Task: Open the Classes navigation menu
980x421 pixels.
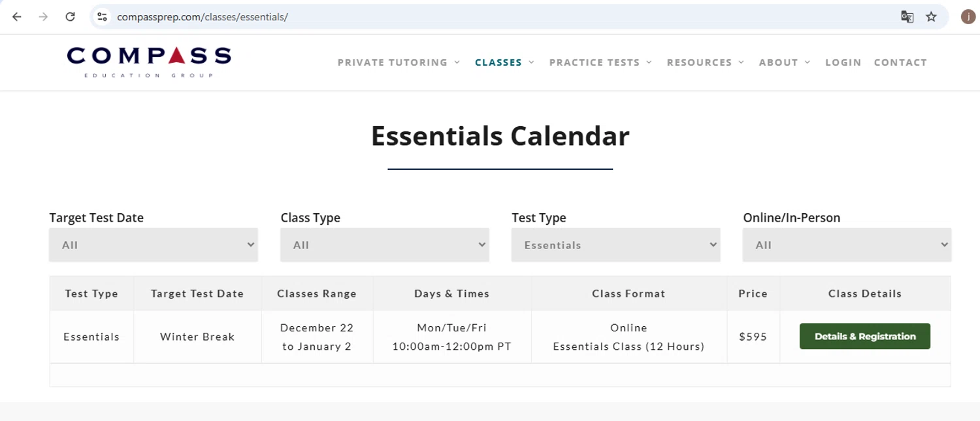Action: pos(504,63)
